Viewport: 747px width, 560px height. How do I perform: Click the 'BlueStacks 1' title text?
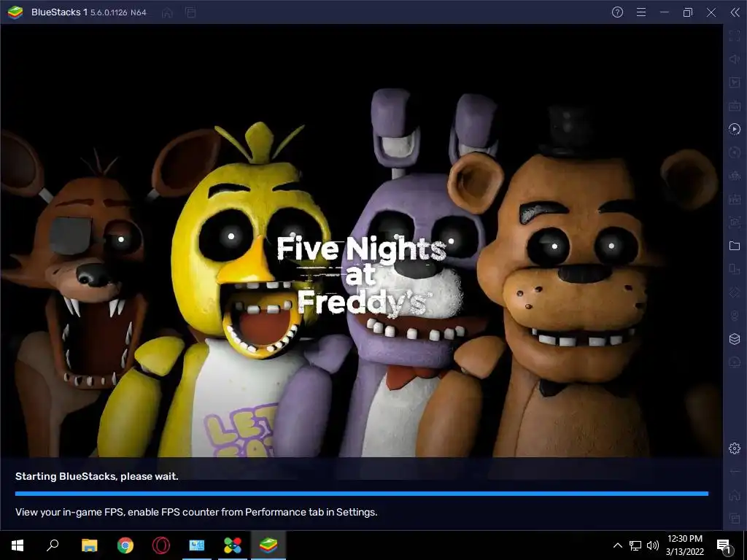click(x=60, y=12)
